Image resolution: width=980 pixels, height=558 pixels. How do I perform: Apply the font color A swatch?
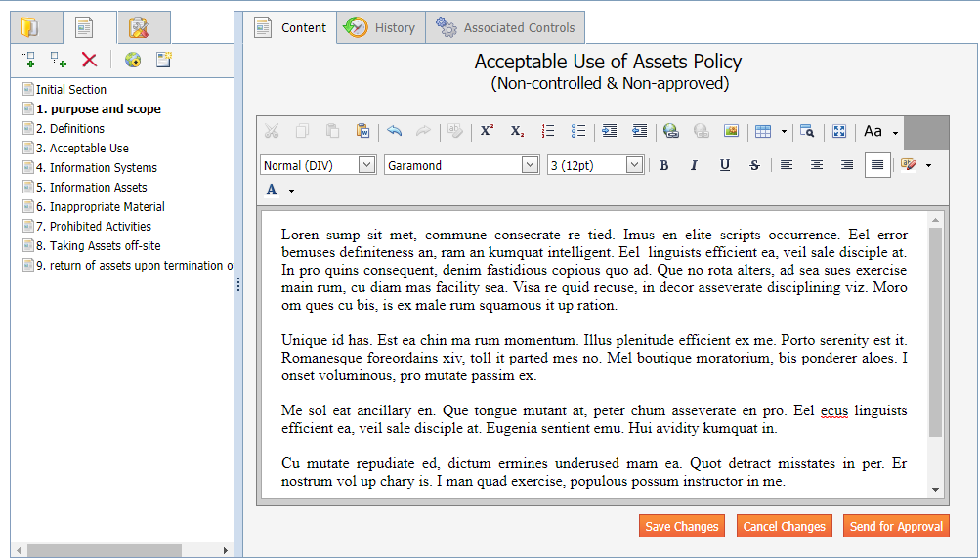(272, 190)
